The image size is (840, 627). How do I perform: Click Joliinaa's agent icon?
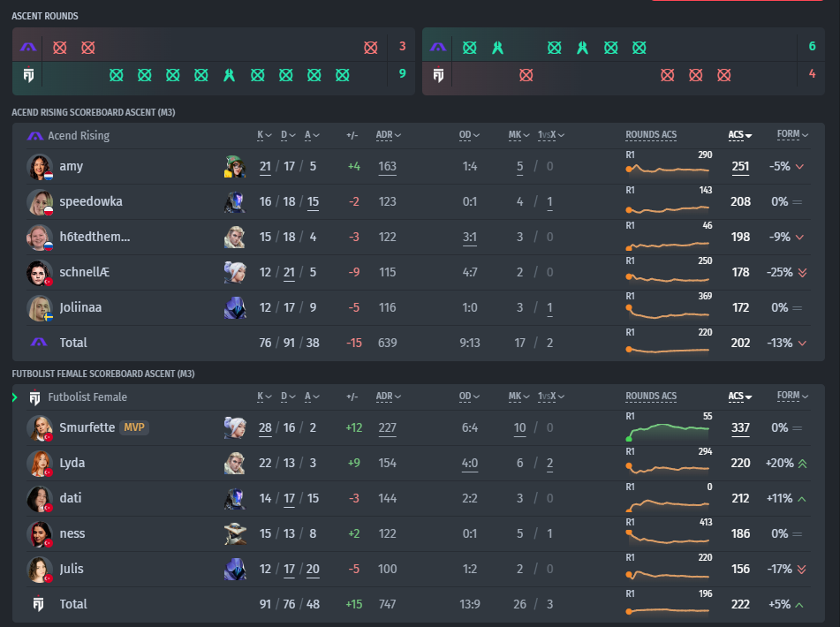[x=235, y=308]
